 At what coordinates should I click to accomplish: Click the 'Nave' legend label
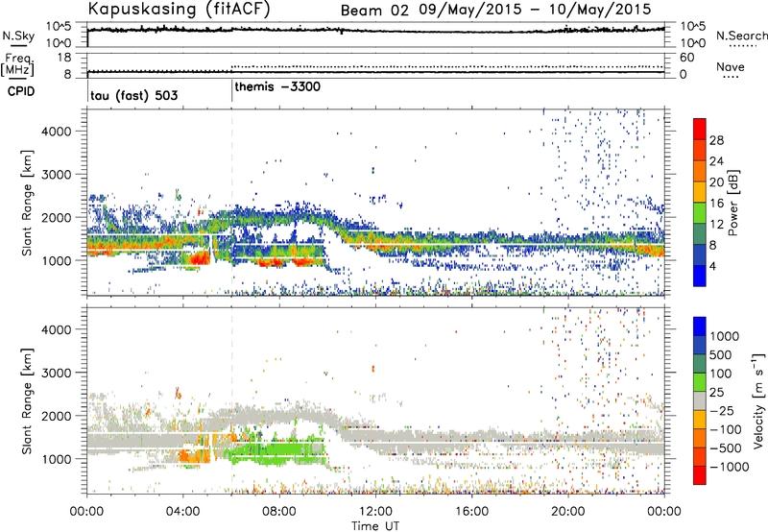click(x=731, y=66)
